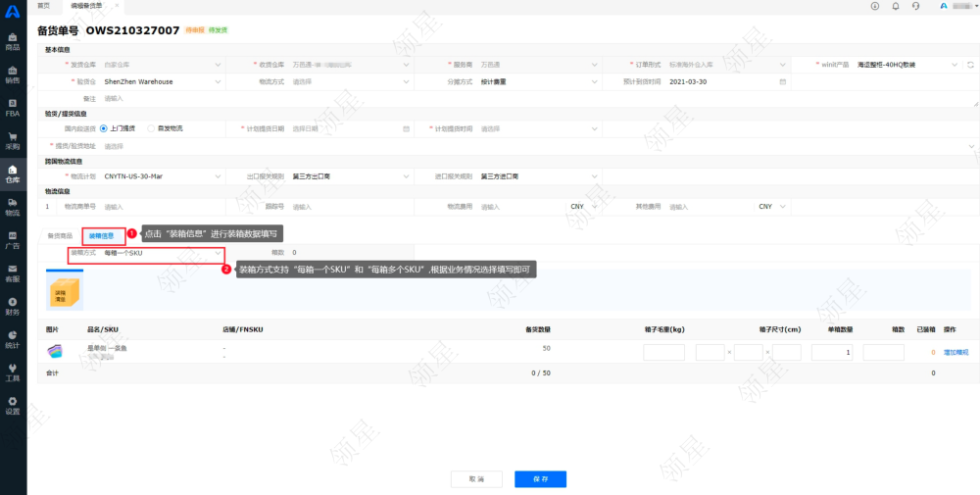Image resolution: width=980 pixels, height=495 pixels.
Task: Open the 验货仓 ShenZhen Warehouse dropdown
Action: [163, 81]
